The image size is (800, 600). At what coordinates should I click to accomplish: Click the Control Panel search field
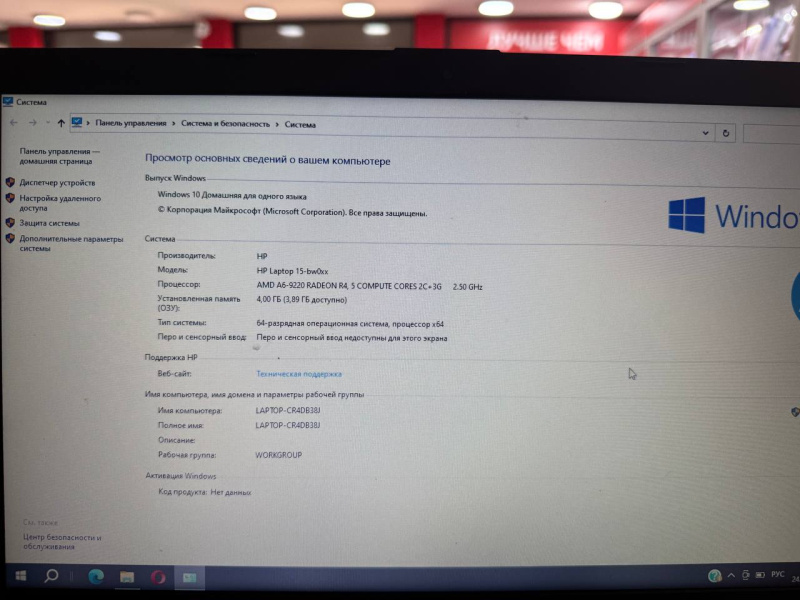pyautogui.click(x=771, y=134)
